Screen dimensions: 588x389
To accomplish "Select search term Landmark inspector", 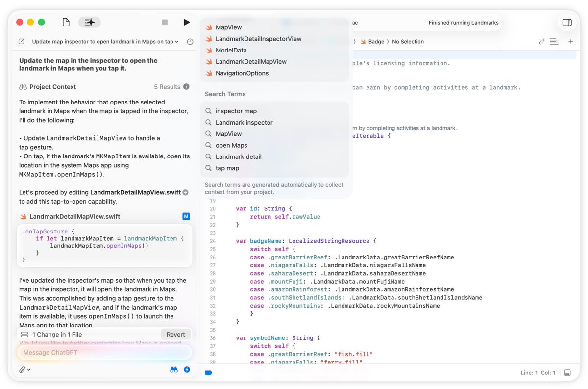I will point(244,123).
